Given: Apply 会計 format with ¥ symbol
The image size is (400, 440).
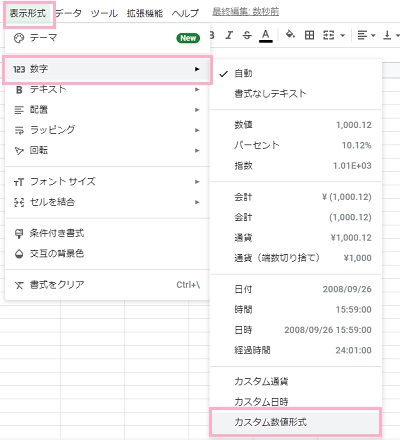Looking at the screenshot, I should pos(296,197).
